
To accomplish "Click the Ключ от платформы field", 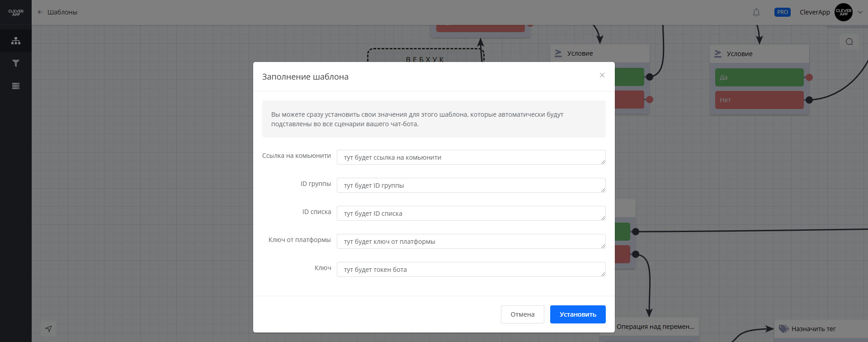I will (x=471, y=242).
